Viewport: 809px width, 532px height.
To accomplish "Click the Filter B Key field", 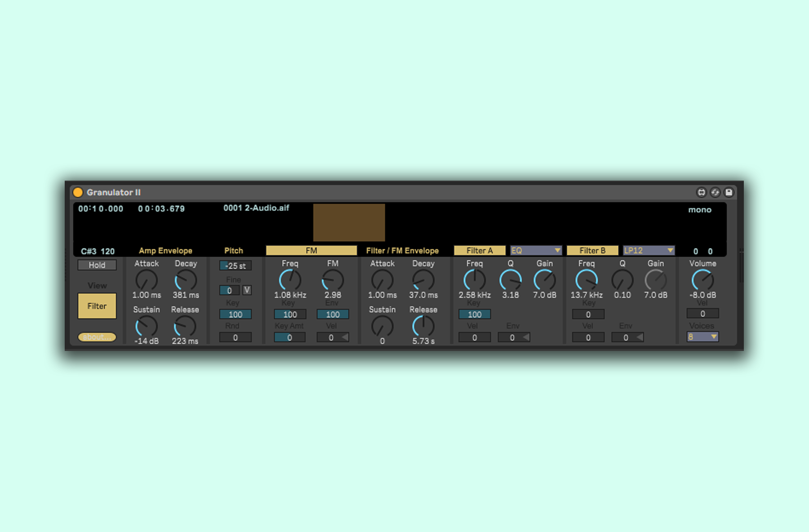I will point(588,315).
